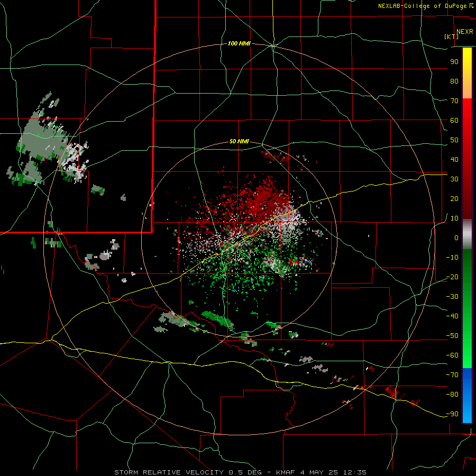The width and height of the screenshot is (476, 476).
Task: Click the 20 value on velocity scale
Action: (x=454, y=199)
